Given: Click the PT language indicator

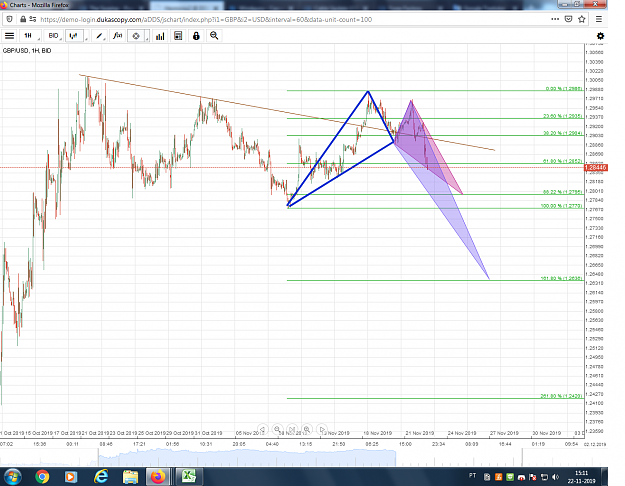Looking at the screenshot, I should tap(472, 476).
